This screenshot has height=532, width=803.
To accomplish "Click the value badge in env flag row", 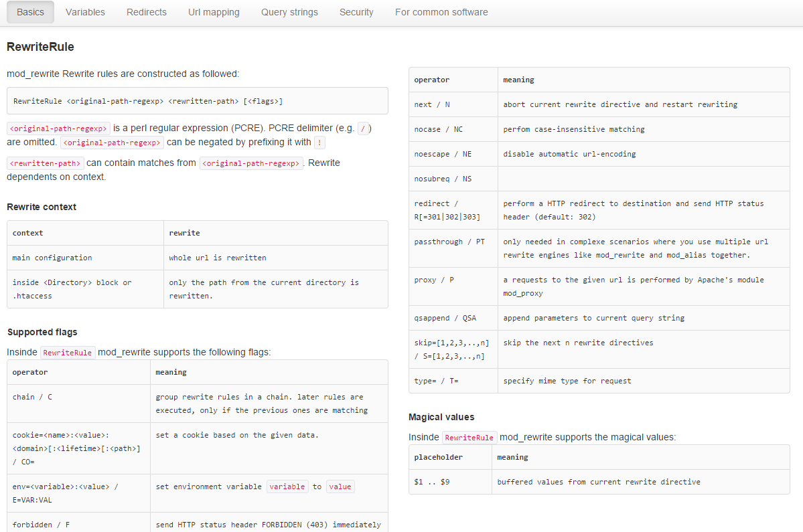I will (x=340, y=486).
